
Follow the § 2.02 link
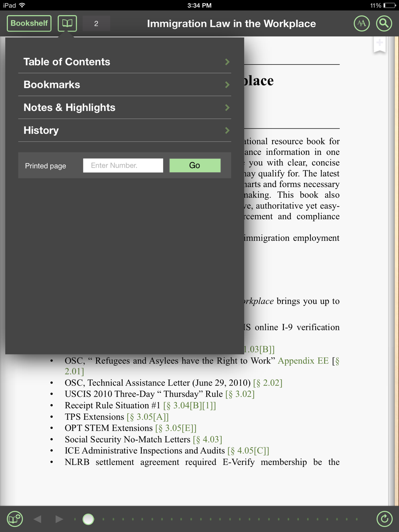point(268,383)
